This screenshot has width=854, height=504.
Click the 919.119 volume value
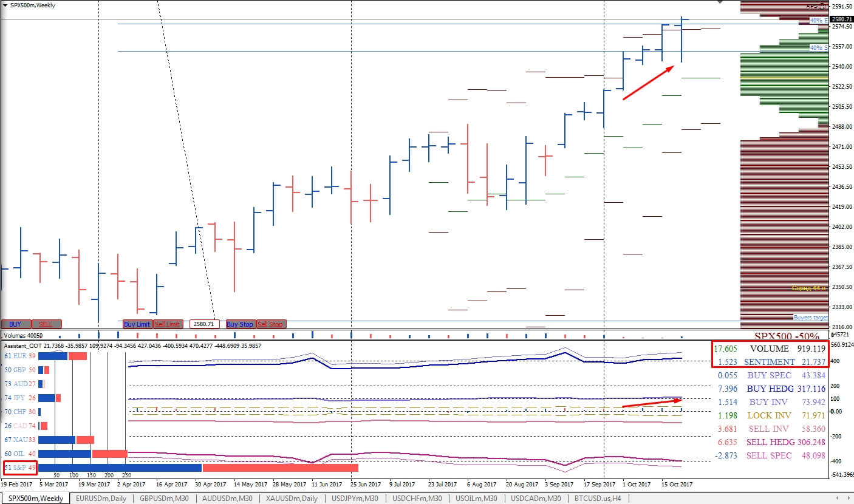tap(811, 349)
